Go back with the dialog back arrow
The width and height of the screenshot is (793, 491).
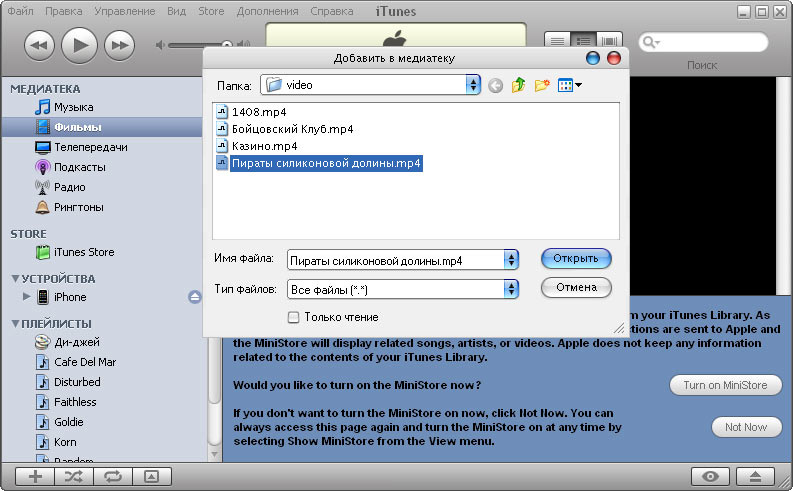pyautogui.click(x=496, y=86)
